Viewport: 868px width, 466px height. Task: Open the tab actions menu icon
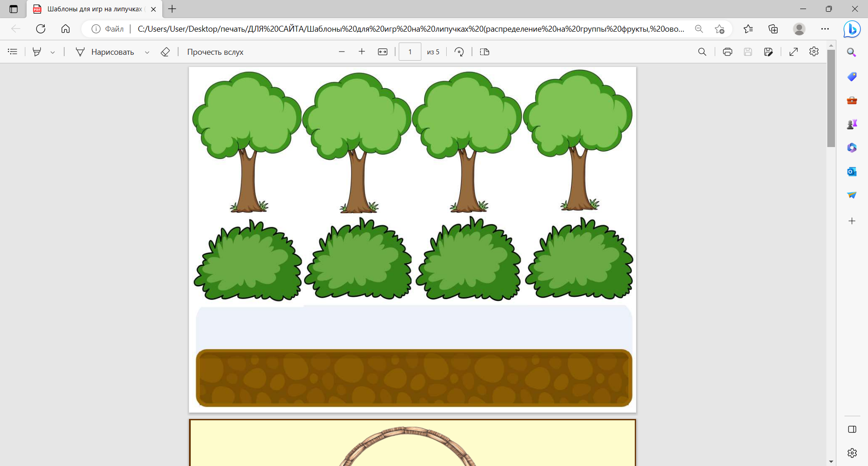pos(14,9)
